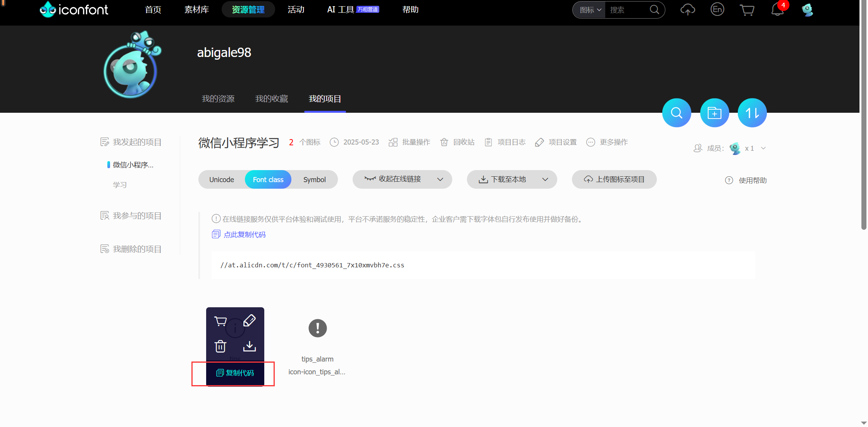Switch to Unicode mode

click(x=222, y=180)
